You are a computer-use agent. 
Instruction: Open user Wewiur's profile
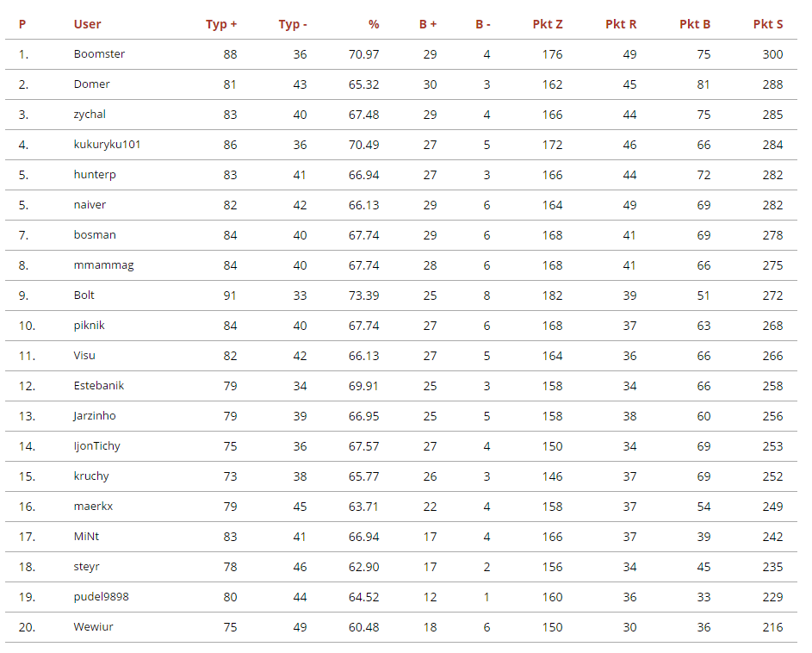point(93,627)
